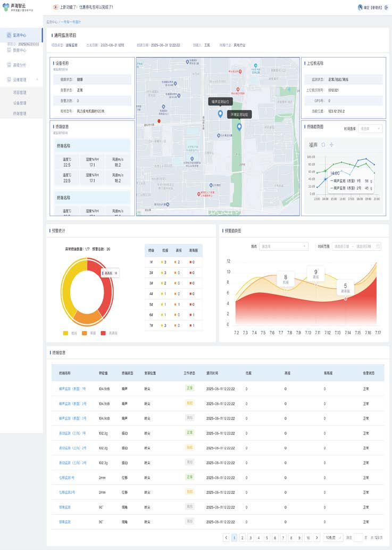Open 项目管理 in the sidebar
Screen dimensions: 392x550
click(x=20, y=93)
